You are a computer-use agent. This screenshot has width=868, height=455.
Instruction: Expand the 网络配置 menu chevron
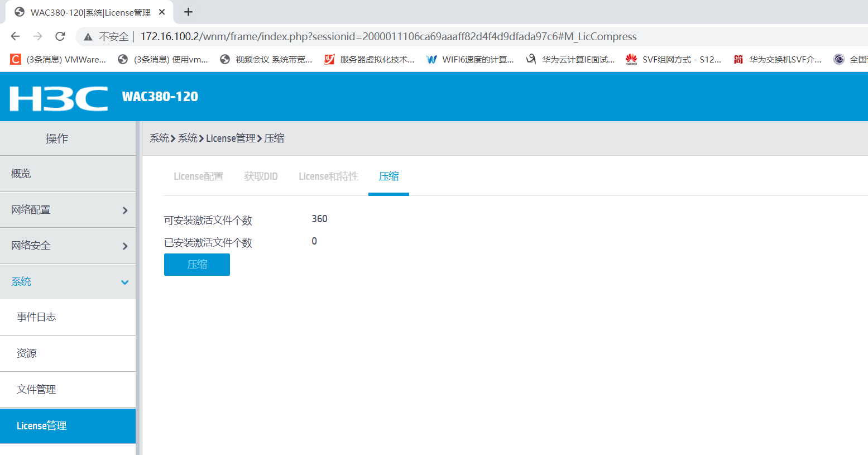tap(125, 210)
